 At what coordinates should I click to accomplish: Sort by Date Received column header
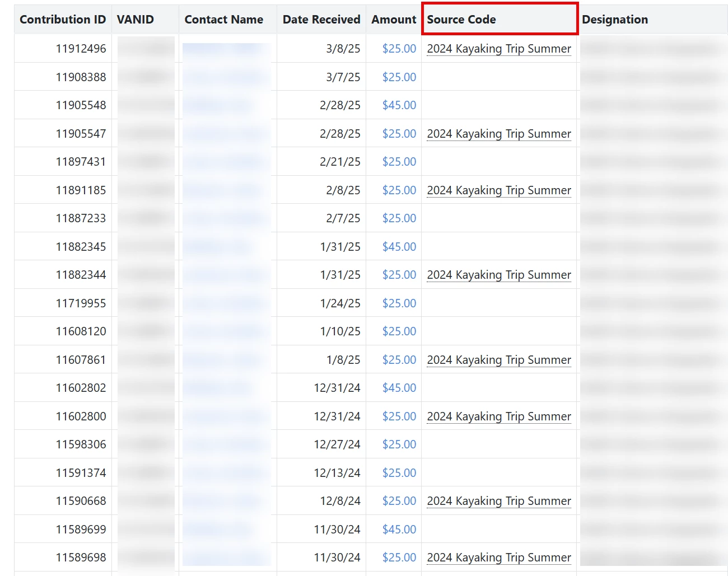pos(321,20)
